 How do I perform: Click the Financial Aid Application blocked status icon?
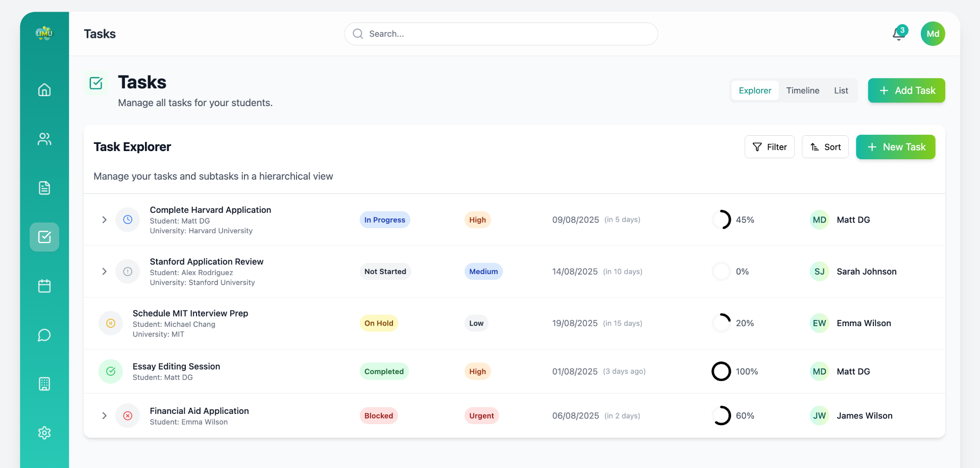pyautogui.click(x=128, y=416)
